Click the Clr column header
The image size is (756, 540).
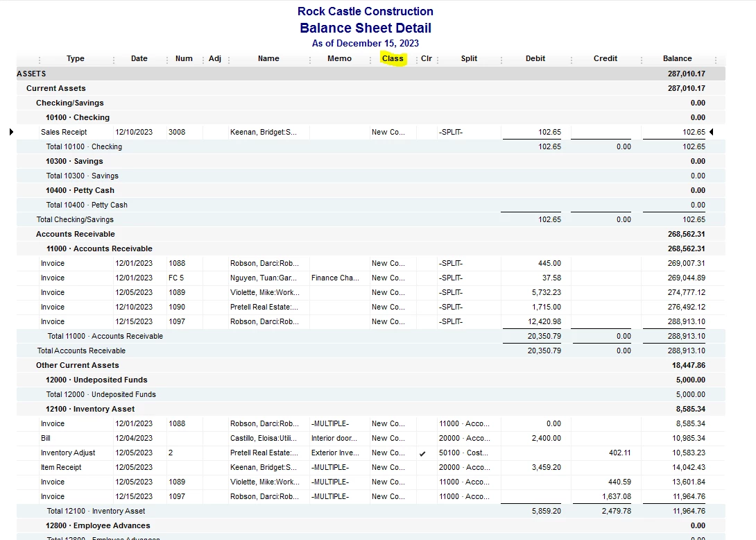point(427,58)
